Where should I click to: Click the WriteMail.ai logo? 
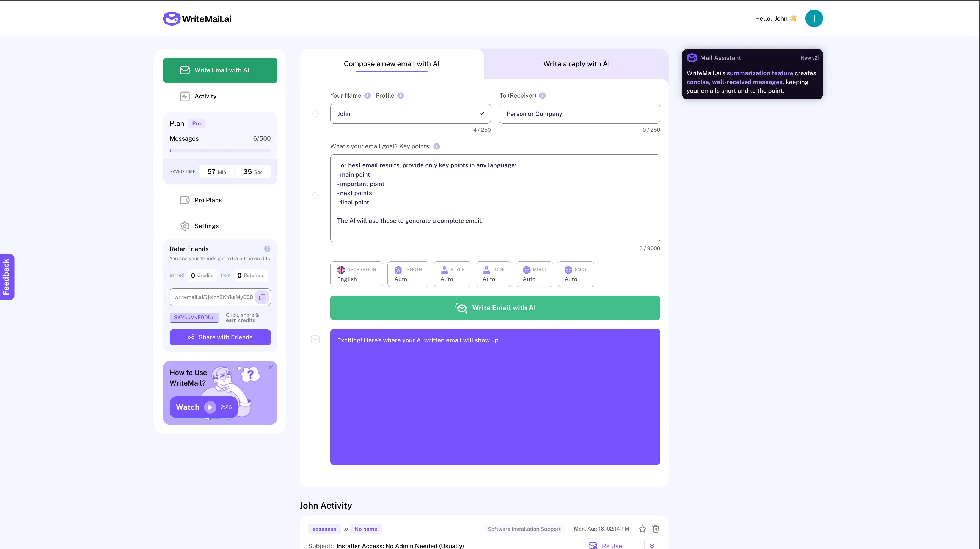(x=197, y=19)
